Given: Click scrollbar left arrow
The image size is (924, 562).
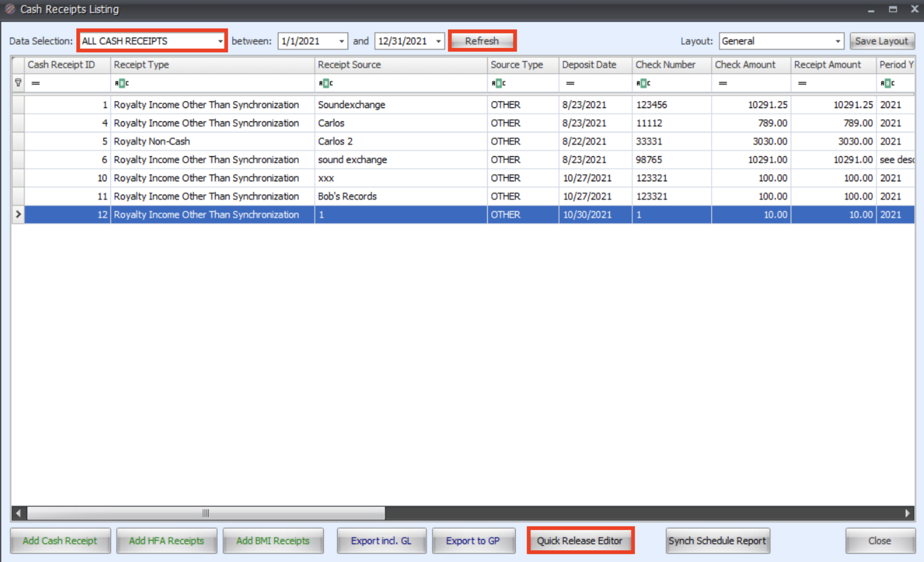Looking at the screenshot, I should [18, 513].
